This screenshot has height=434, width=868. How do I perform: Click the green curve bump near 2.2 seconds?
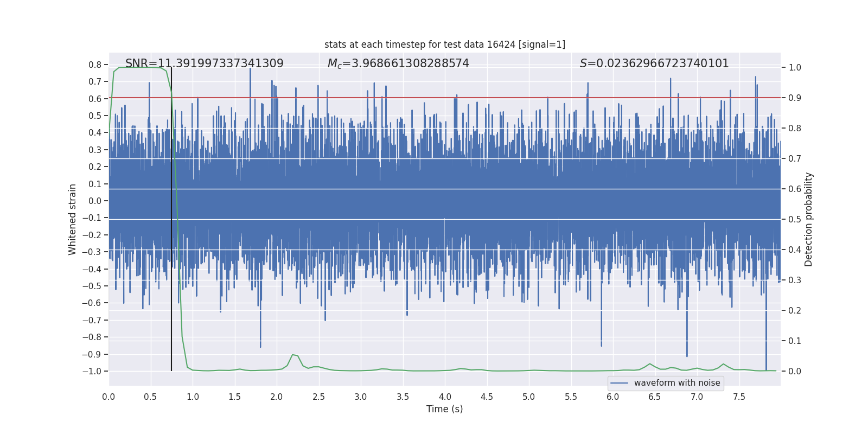pyautogui.click(x=295, y=355)
